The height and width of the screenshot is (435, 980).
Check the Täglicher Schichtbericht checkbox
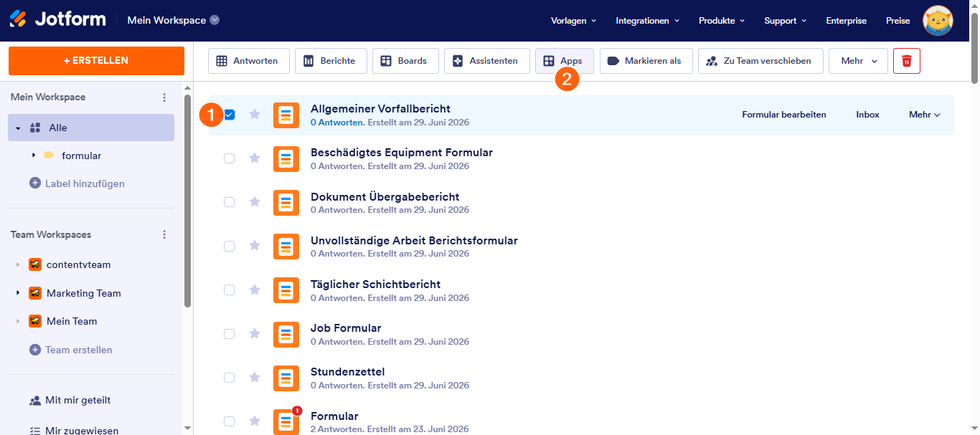coord(230,290)
